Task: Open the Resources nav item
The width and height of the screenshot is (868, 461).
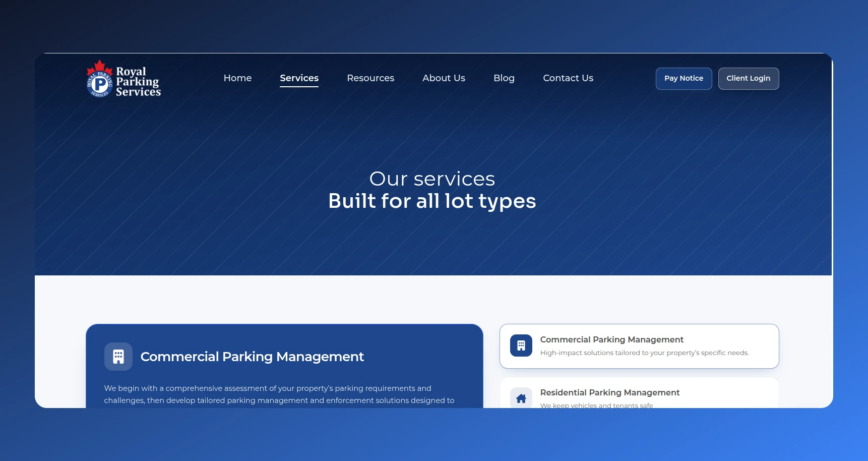Action: (x=370, y=78)
